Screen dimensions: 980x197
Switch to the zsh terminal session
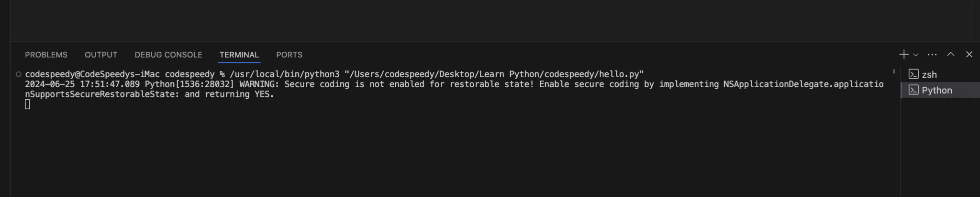940,74
